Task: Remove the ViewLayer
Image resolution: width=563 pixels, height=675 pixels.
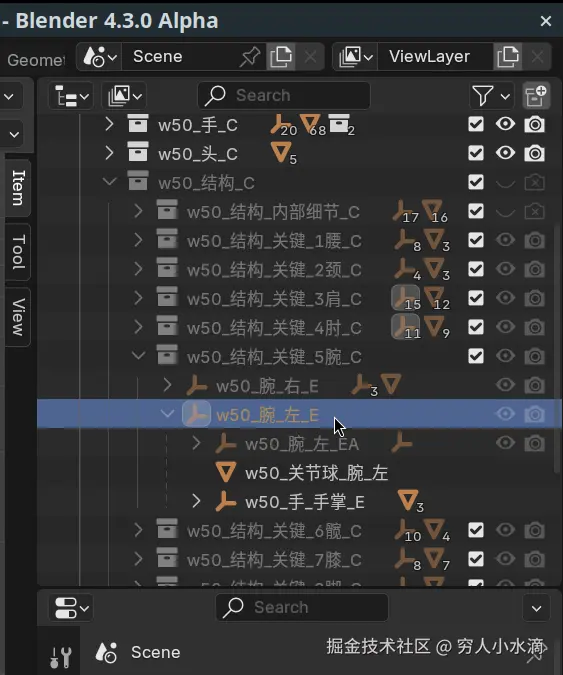Action: [x=537, y=56]
